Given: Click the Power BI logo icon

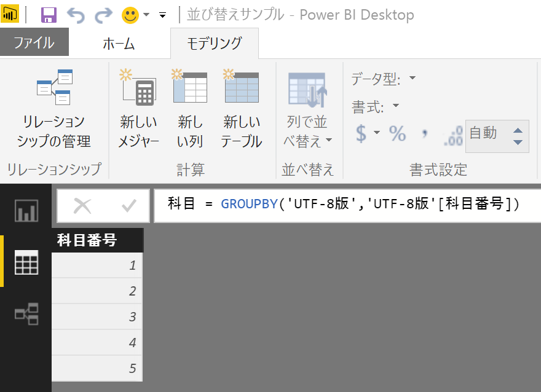Looking at the screenshot, I should (10, 14).
